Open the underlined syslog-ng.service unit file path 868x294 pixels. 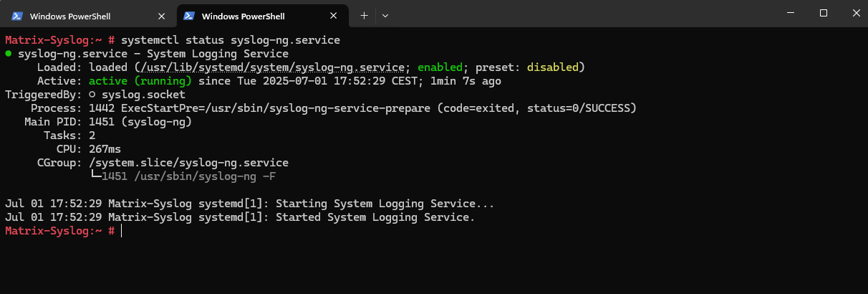(272, 67)
